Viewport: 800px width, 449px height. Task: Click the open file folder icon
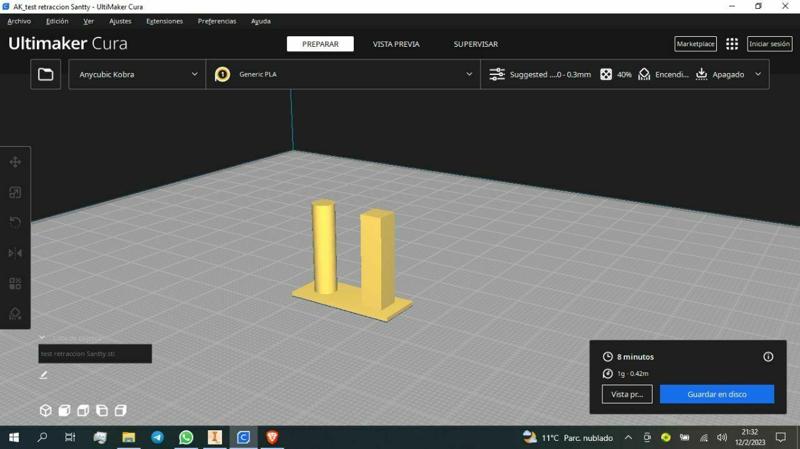[46, 74]
